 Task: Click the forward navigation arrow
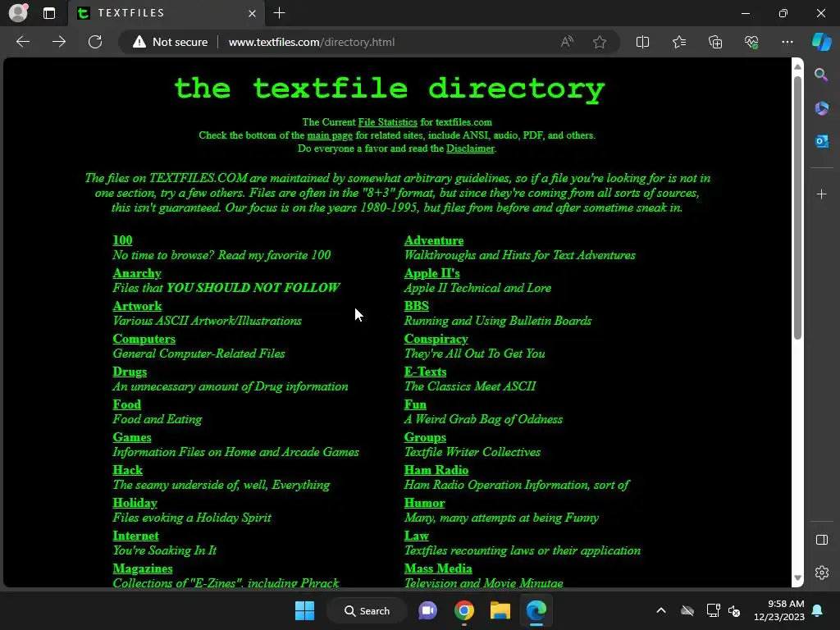59,42
